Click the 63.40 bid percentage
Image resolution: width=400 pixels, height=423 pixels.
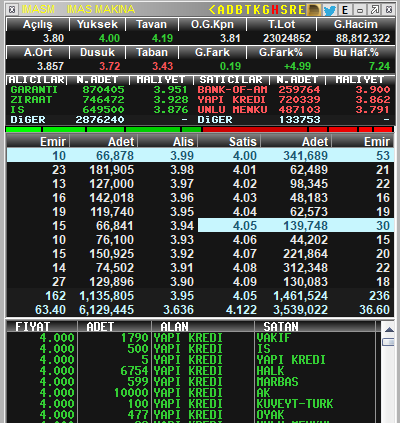tap(50, 310)
